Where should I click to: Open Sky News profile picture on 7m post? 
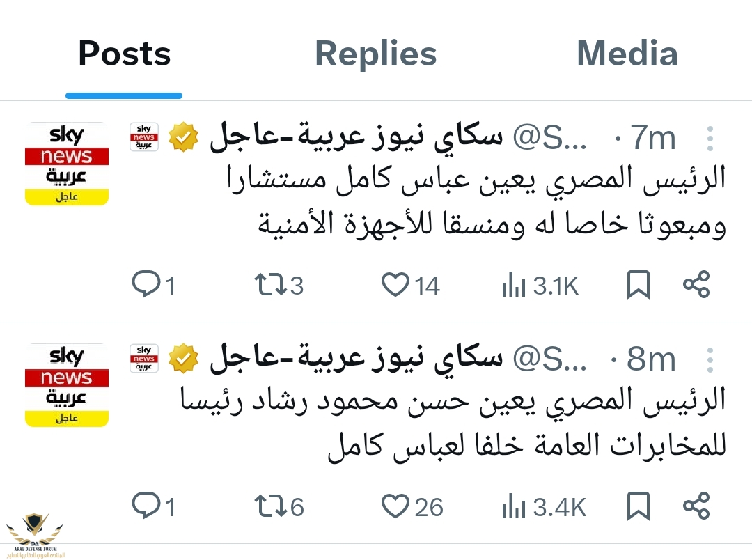(x=67, y=164)
